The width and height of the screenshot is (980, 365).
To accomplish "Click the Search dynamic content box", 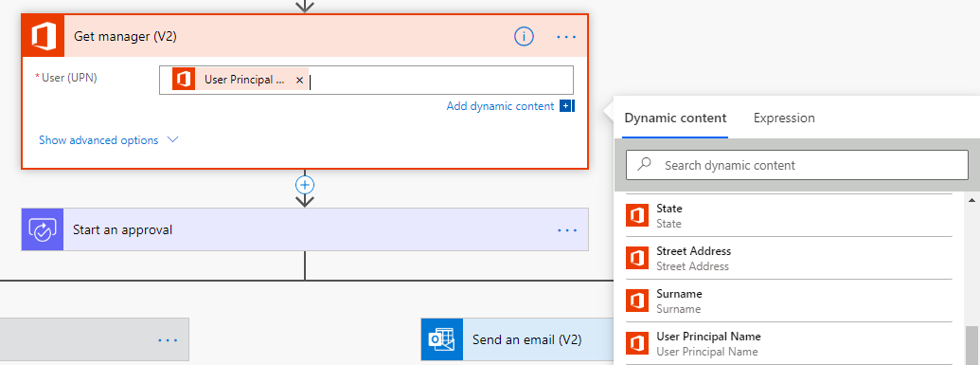I will (x=797, y=165).
